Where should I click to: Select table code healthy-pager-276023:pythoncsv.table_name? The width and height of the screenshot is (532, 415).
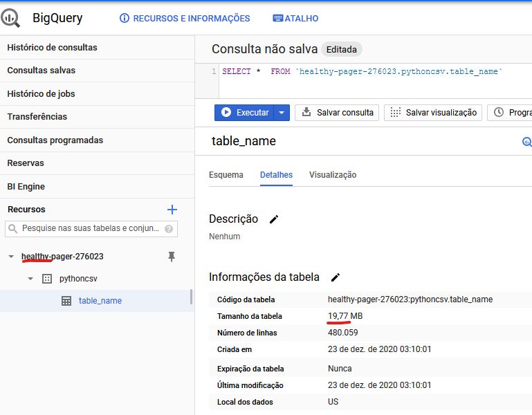(x=410, y=299)
